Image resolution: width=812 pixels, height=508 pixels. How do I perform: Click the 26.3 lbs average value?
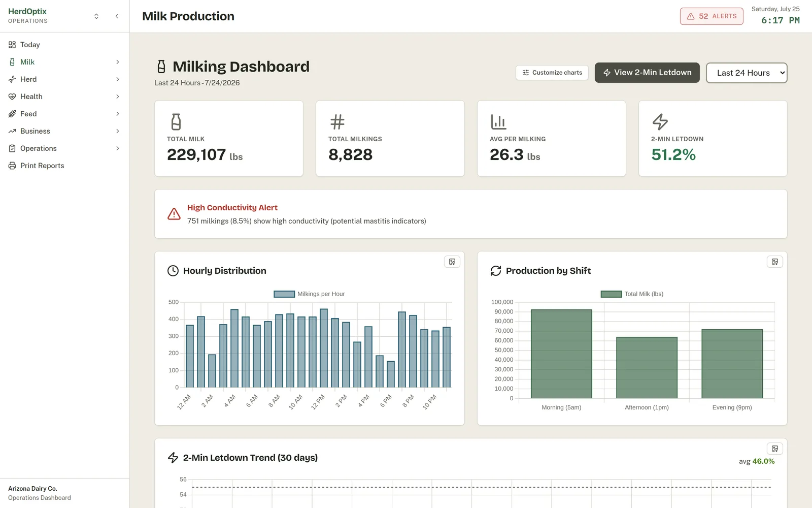(x=515, y=155)
